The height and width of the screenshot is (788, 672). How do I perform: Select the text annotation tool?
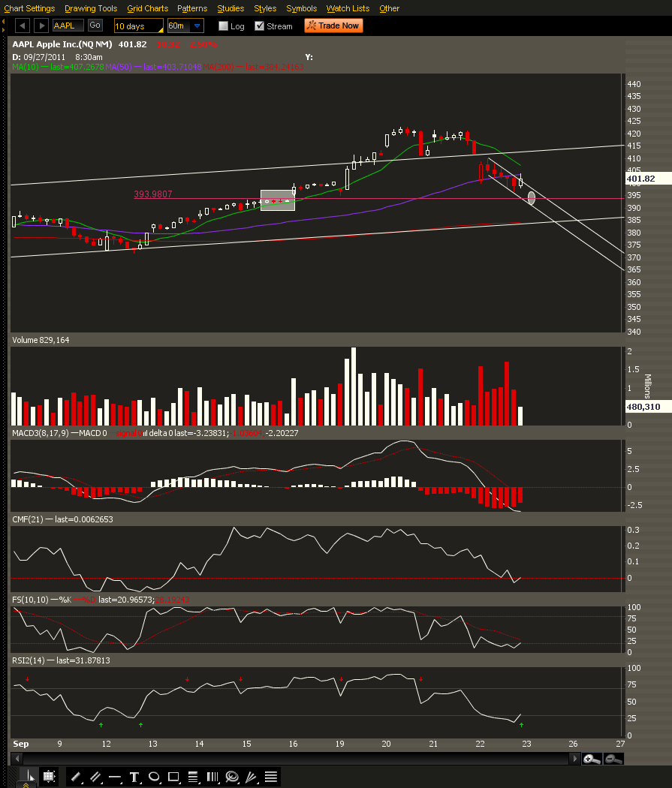134,777
